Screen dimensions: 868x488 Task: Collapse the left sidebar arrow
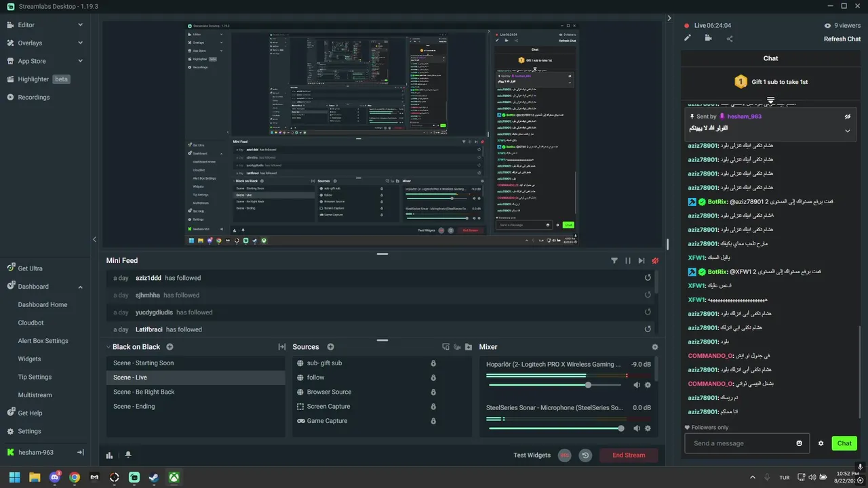[x=94, y=239]
